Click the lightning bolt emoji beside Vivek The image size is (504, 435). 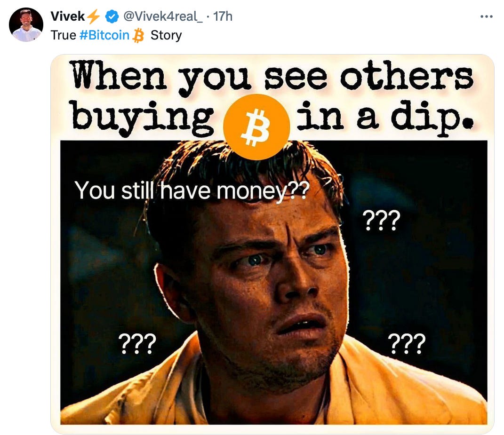pyautogui.click(x=94, y=16)
